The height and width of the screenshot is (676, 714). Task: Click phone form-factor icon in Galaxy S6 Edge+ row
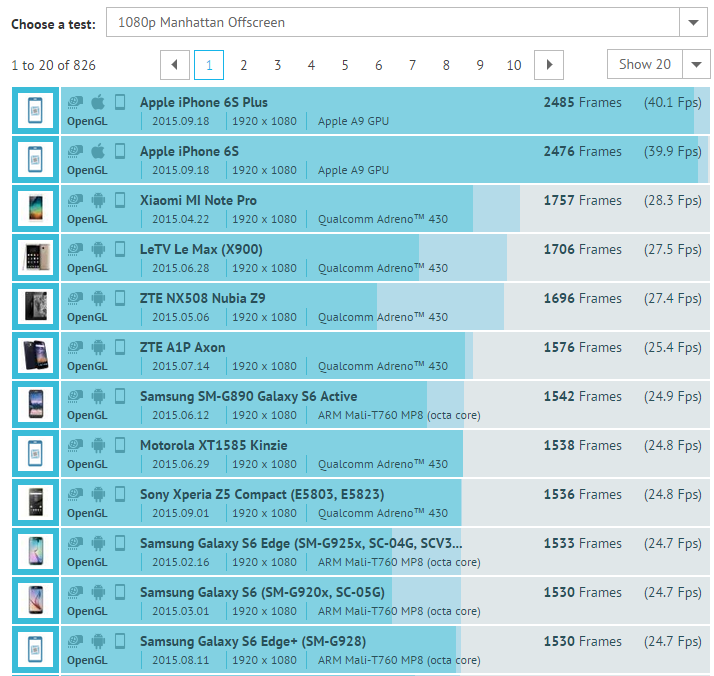pyautogui.click(x=120, y=641)
